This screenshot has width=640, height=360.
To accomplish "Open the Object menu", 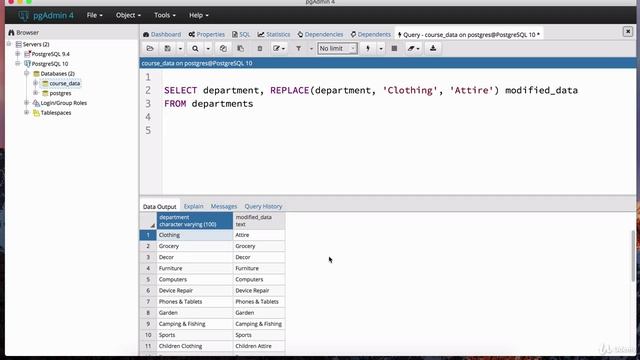I will tap(128, 15).
